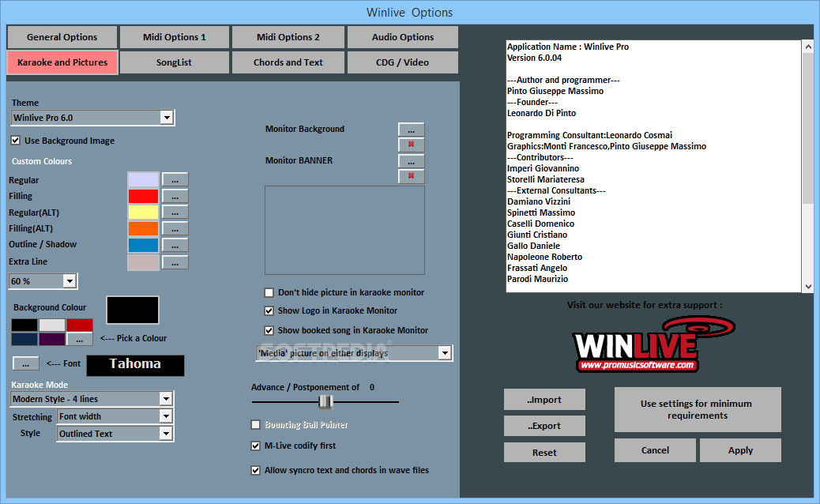
Task: Click the Regular lavender colour swatch
Action: (x=143, y=180)
